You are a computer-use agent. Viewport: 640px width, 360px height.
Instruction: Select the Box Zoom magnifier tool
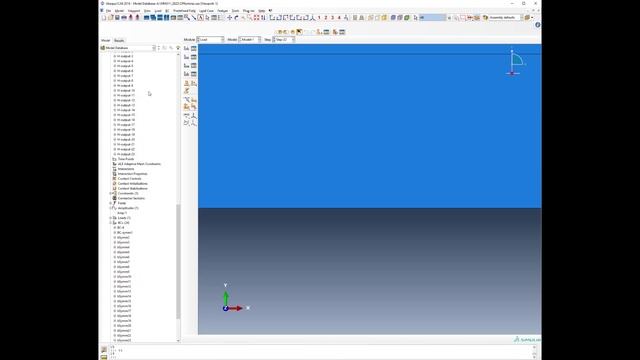click(249, 18)
